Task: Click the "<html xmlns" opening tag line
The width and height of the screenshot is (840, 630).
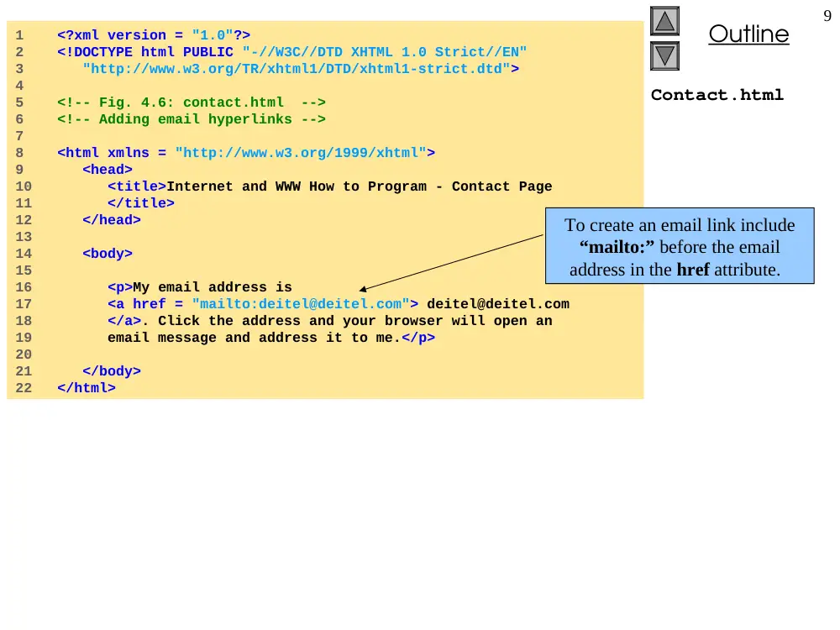Action: click(x=246, y=153)
